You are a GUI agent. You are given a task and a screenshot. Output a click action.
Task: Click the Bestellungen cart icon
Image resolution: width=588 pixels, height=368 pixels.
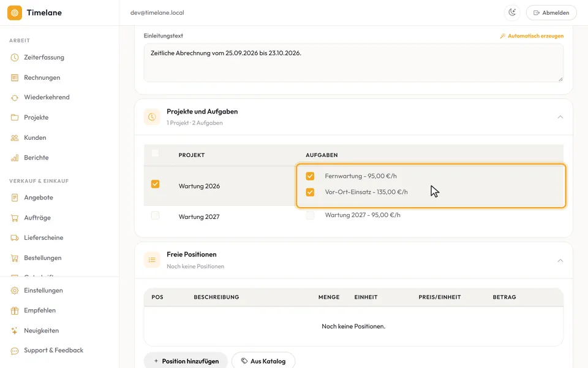tap(15, 258)
